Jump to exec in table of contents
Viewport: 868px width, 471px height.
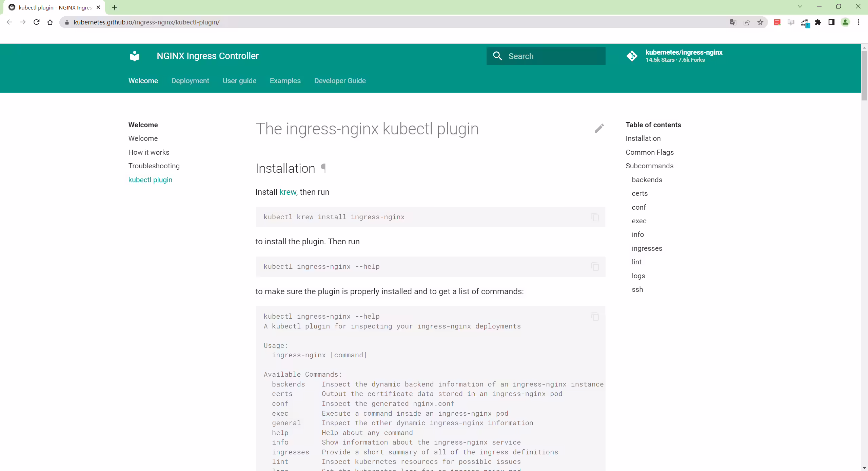(639, 221)
